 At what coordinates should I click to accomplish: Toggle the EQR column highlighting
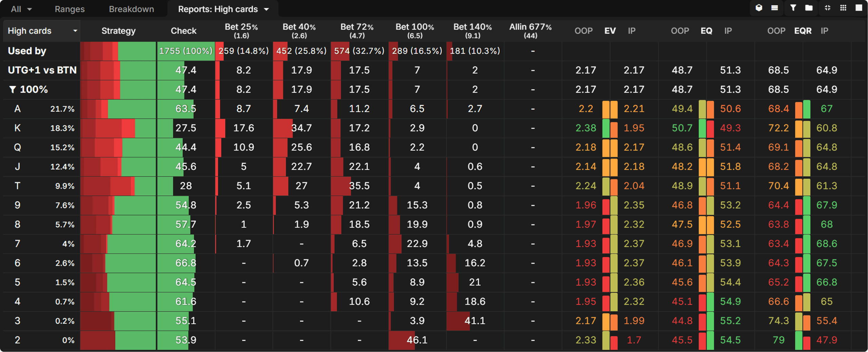(x=803, y=31)
